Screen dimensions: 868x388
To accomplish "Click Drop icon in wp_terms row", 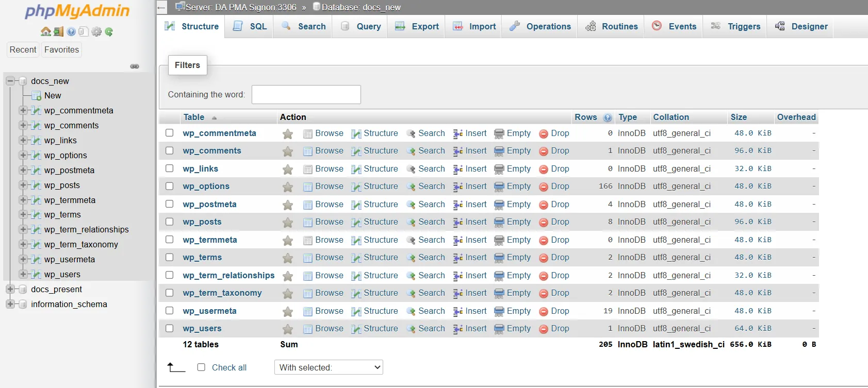I will click(543, 258).
